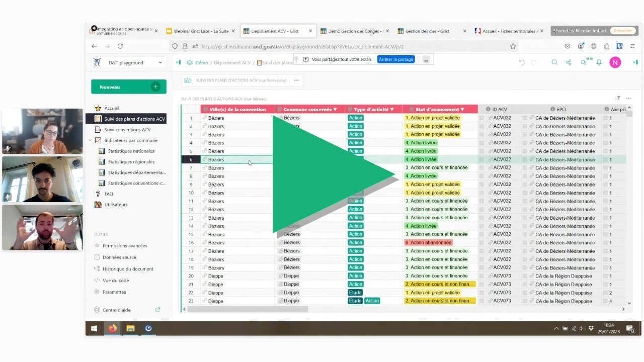Open the notifications bell icon
This screenshot has height=362, width=644.
tap(599, 62)
